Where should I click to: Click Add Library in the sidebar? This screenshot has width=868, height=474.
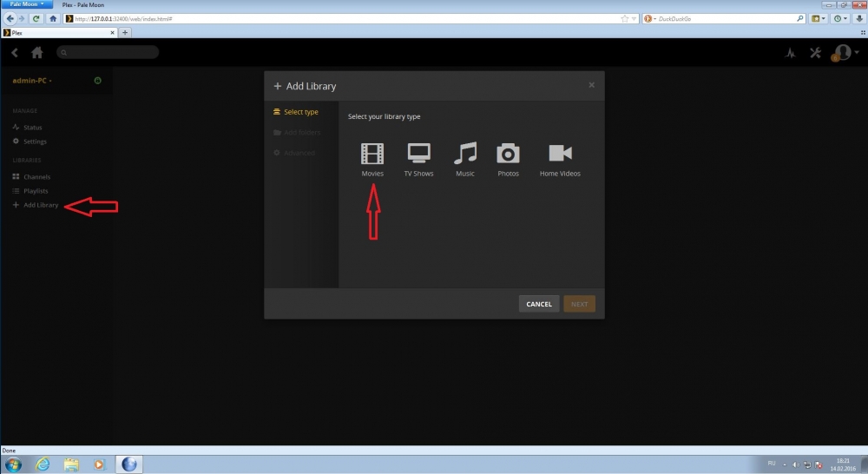click(41, 205)
